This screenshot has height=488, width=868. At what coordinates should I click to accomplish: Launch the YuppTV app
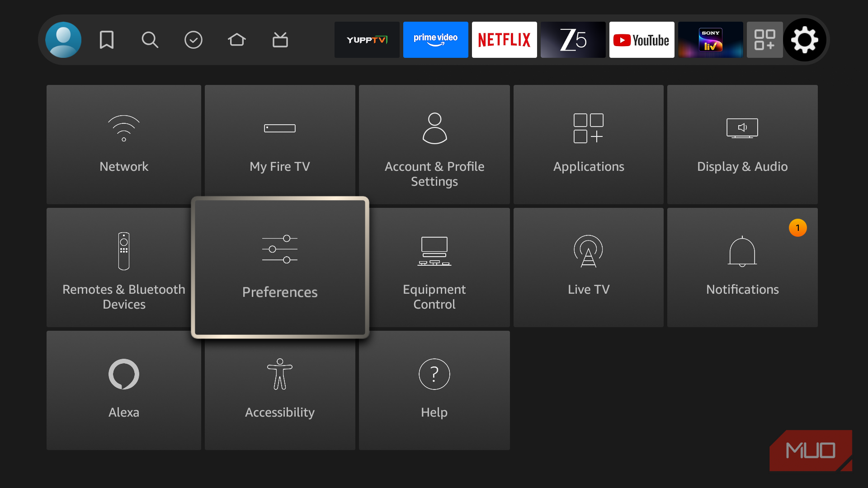coord(367,40)
